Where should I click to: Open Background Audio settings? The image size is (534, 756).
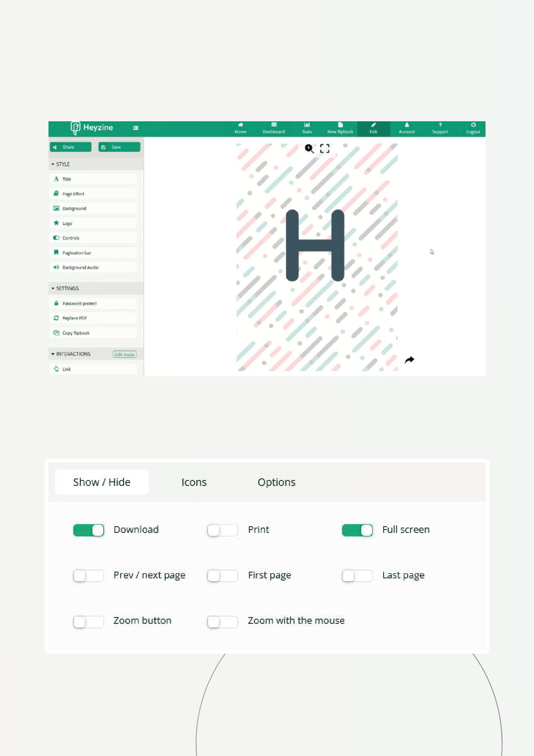pyautogui.click(x=93, y=267)
